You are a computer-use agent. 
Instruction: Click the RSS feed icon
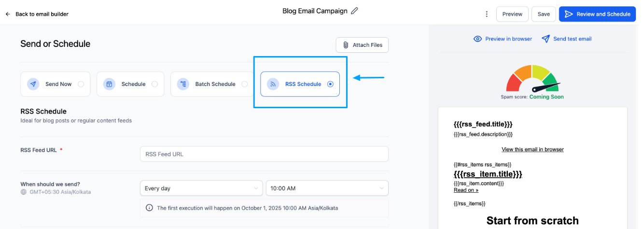tap(273, 84)
